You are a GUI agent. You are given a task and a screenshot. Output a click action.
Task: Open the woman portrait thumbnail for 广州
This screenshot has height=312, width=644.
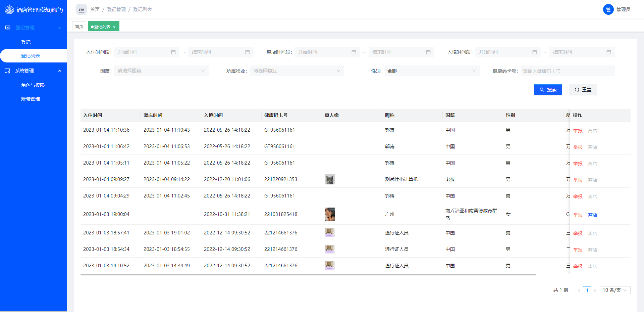click(330, 214)
